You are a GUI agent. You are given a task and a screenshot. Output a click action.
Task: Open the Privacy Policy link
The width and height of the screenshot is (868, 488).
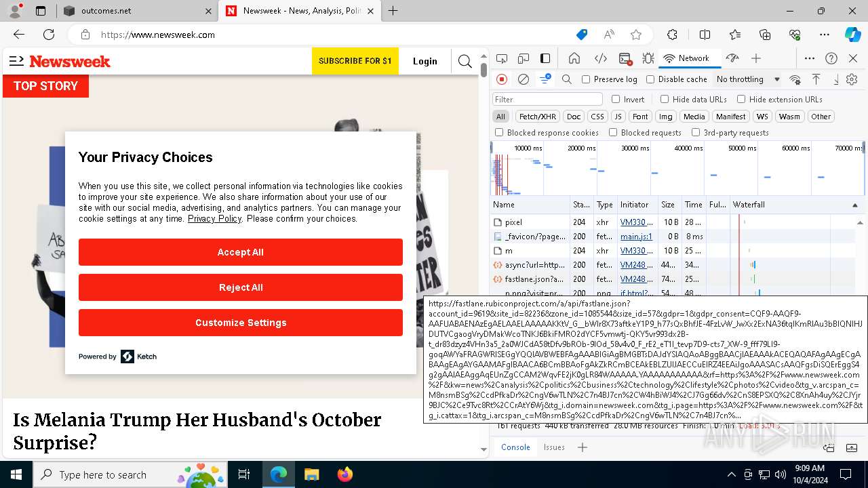214,219
